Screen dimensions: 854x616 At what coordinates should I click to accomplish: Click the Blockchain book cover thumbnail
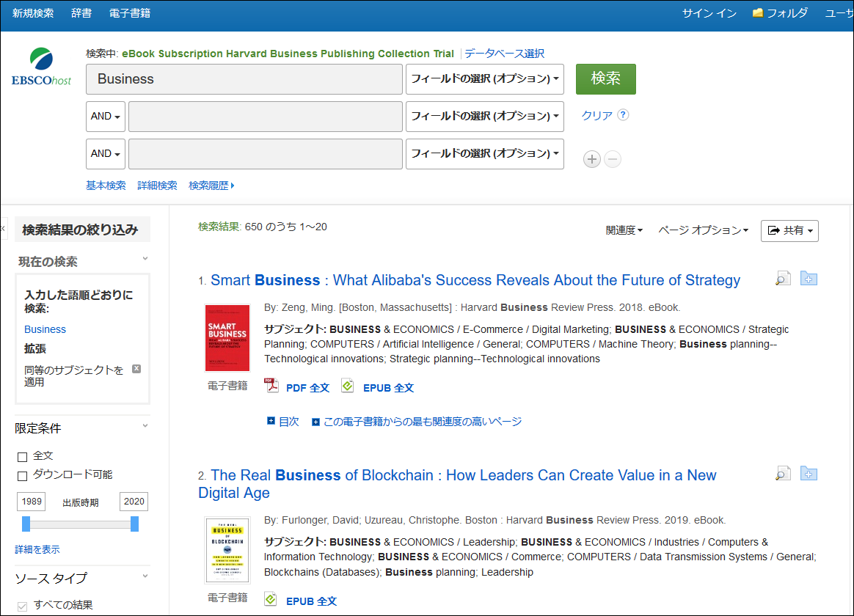[x=227, y=550]
